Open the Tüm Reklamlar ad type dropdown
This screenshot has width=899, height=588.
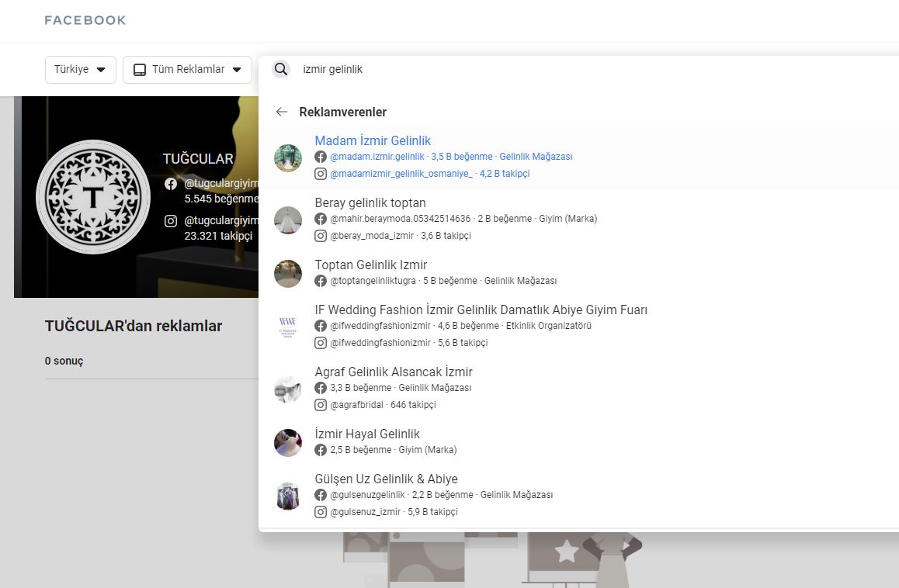coord(187,69)
